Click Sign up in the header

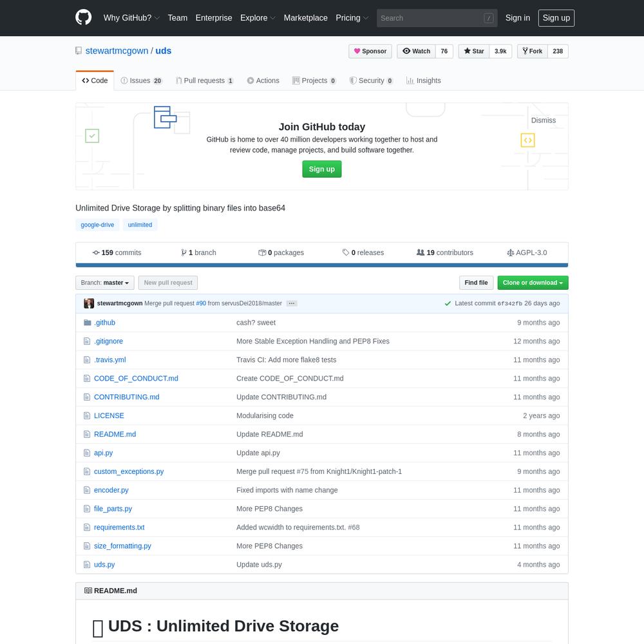tap(556, 18)
